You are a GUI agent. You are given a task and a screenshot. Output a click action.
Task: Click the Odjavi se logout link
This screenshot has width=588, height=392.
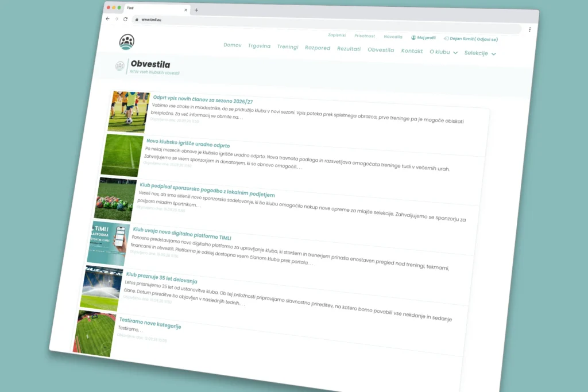pos(486,40)
